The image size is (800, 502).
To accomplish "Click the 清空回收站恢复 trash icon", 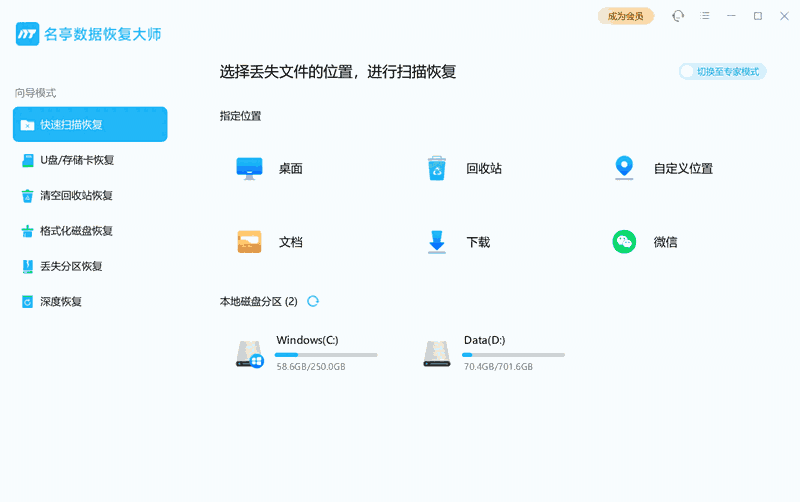I will click(x=28, y=196).
